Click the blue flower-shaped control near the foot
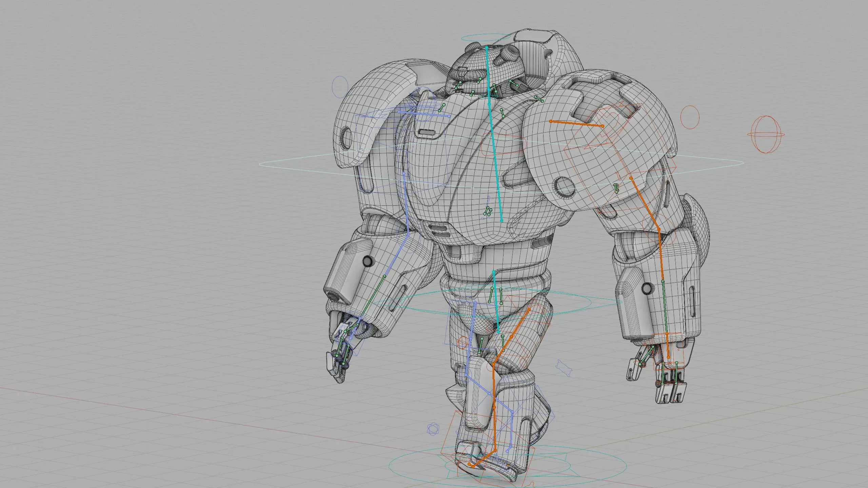This screenshot has height=488, width=868. (433, 429)
